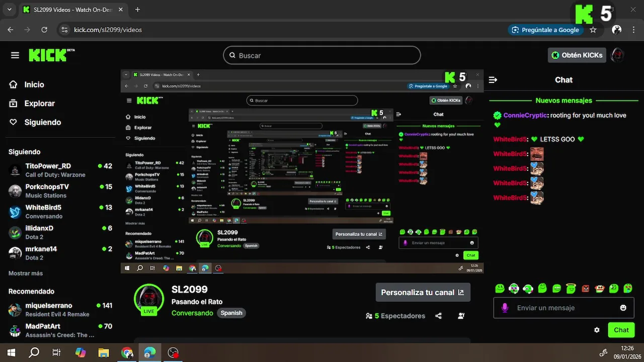Insert drooling heart-eyes green emote
The image size is (644, 362).
tap(628, 289)
